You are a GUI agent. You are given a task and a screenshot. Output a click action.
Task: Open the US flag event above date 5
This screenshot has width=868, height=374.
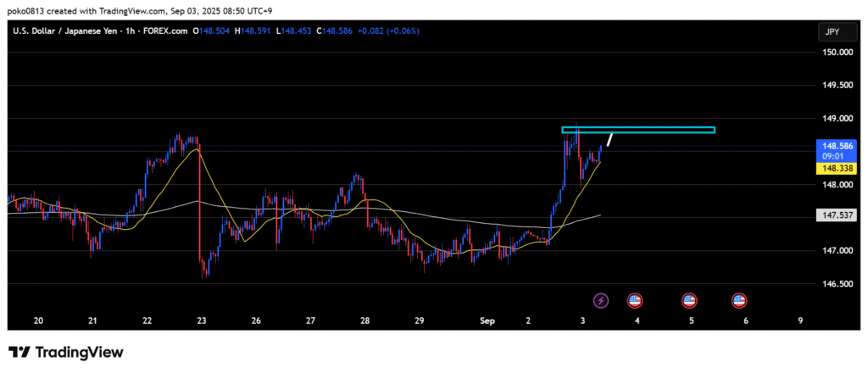(689, 300)
